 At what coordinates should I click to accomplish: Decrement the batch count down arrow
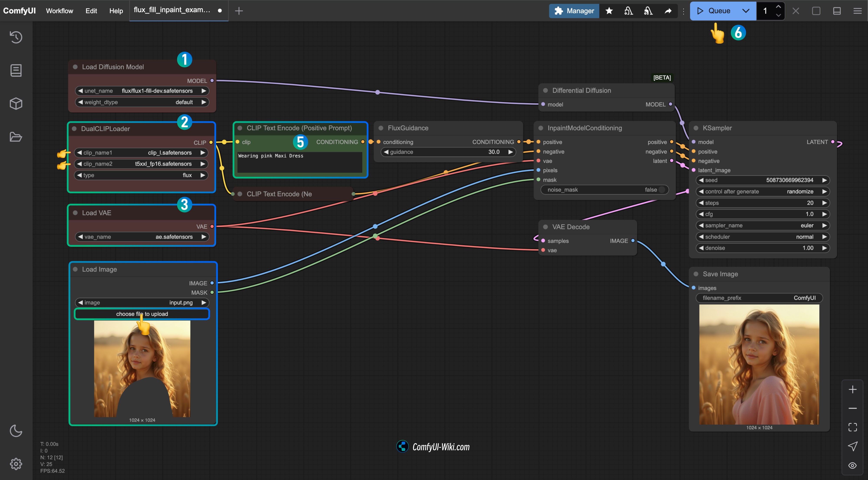778,15
